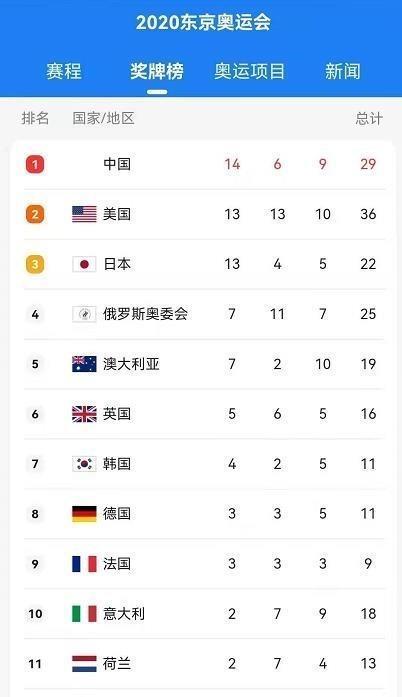Click the Italy flag icon

[x=84, y=614]
